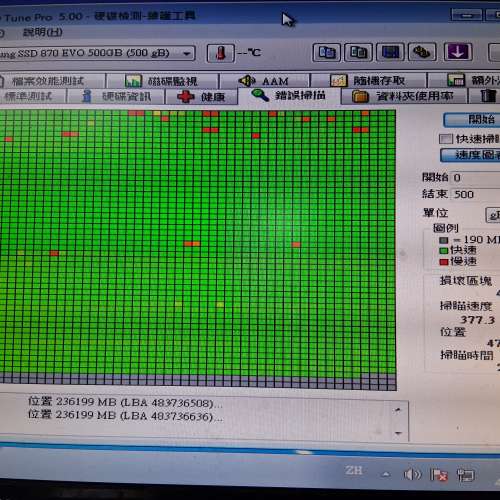The image size is (500, 500).
Task: Click the save screenshot icon
Action: click(x=391, y=52)
